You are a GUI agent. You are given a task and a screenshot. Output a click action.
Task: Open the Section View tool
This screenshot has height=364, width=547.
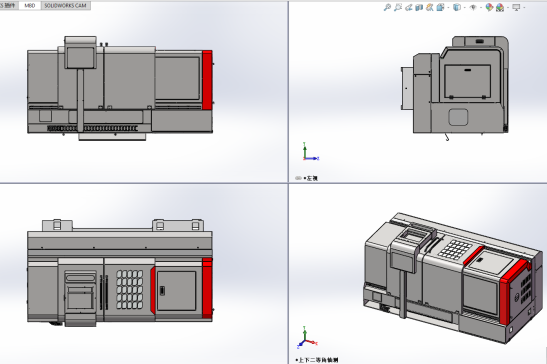tap(419, 7)
